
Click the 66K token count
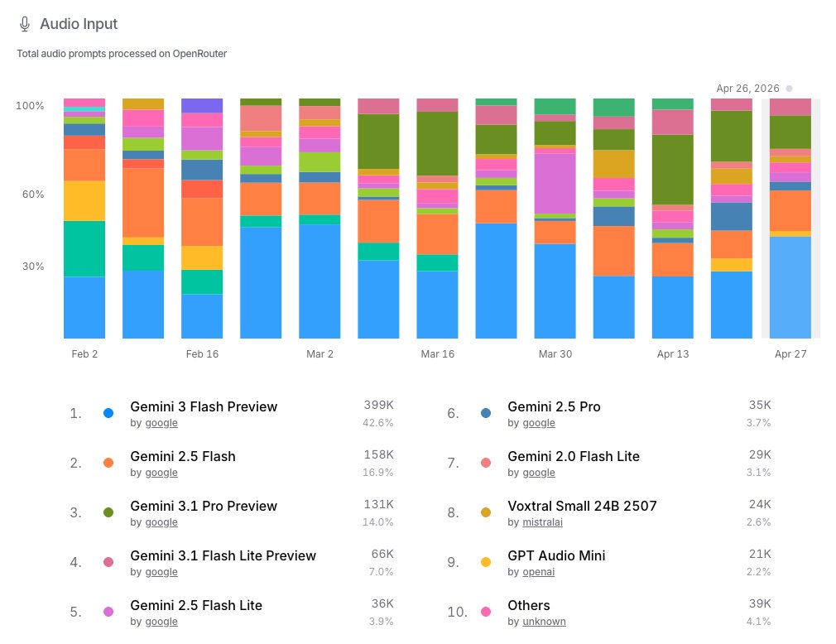click(382, 554)
